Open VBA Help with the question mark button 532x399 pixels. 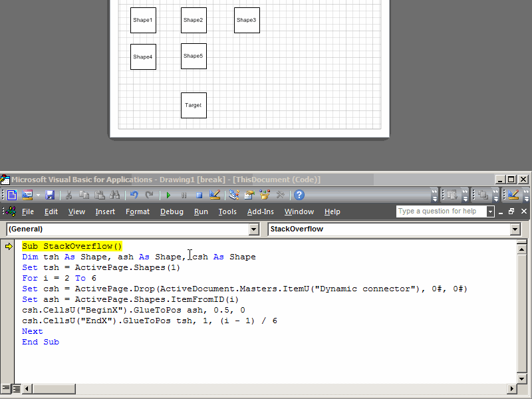300,195
